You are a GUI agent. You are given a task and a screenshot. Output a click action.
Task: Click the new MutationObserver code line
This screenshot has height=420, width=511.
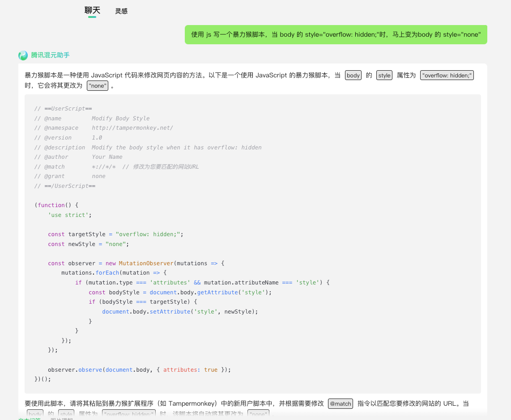pyautogui.click(x=136, y=263)
